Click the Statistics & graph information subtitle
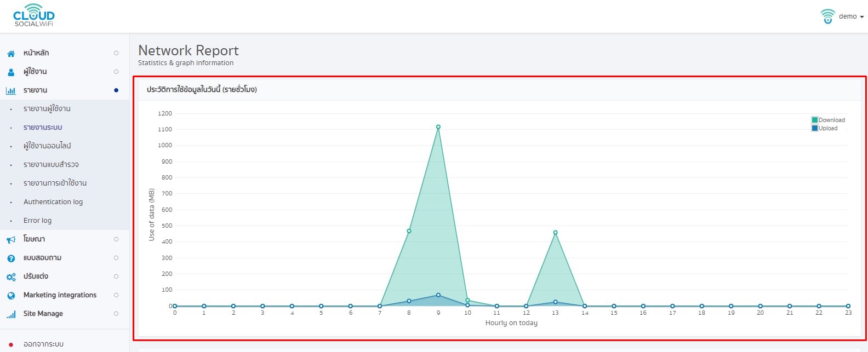This screenshot has width=868, height=352. pos(186,63)
